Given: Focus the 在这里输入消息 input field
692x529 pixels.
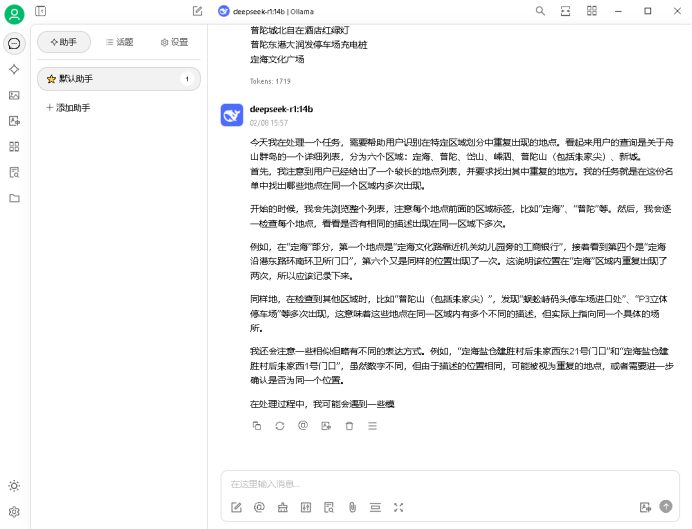Looking at the screenshot, I should pos(450,484).
